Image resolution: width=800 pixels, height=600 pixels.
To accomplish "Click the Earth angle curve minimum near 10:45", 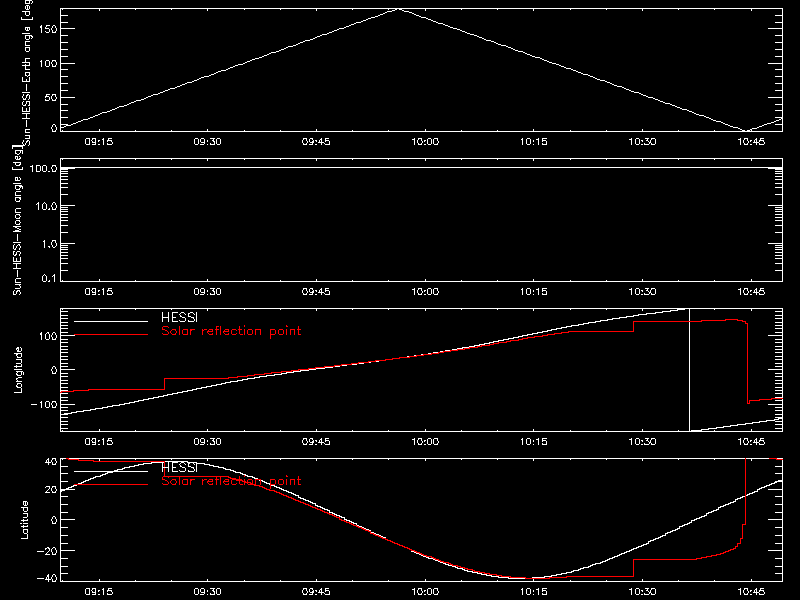I will 746,130.
